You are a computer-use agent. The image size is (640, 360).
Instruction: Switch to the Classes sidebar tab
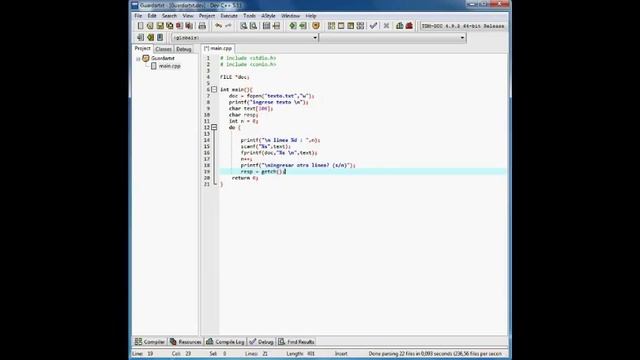point(163,49)
